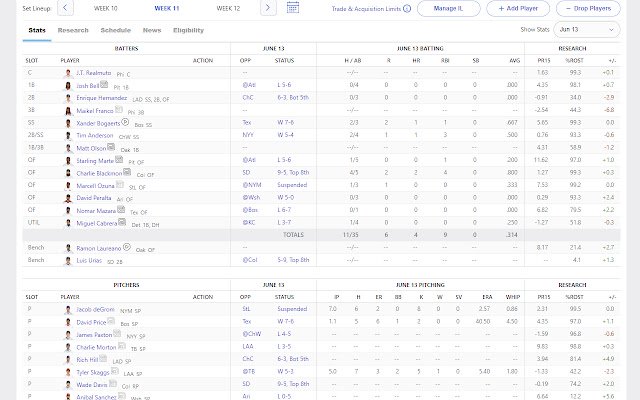Select WEEK 11 lineup
This screenshot has height=400, width=640.
[167, 8]
